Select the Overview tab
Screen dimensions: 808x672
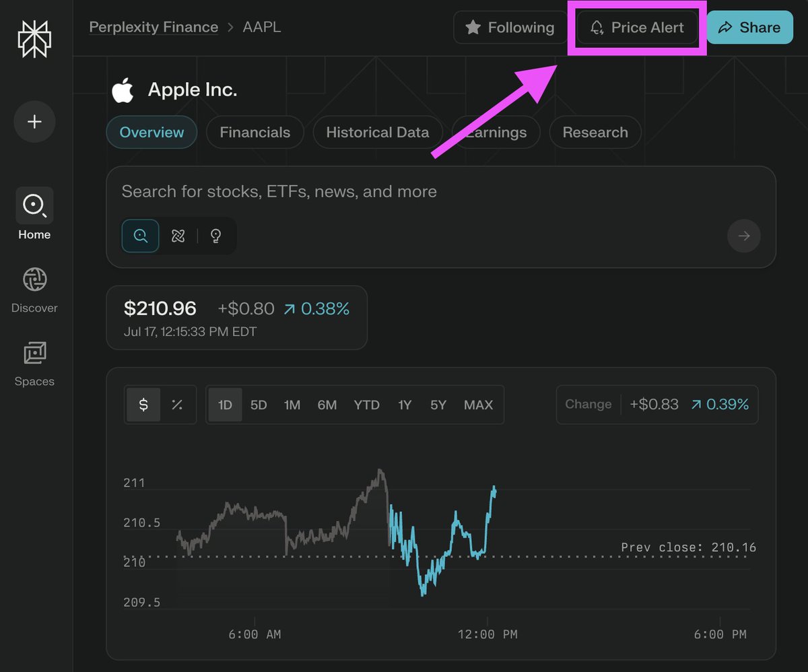[x=151, y=132]
